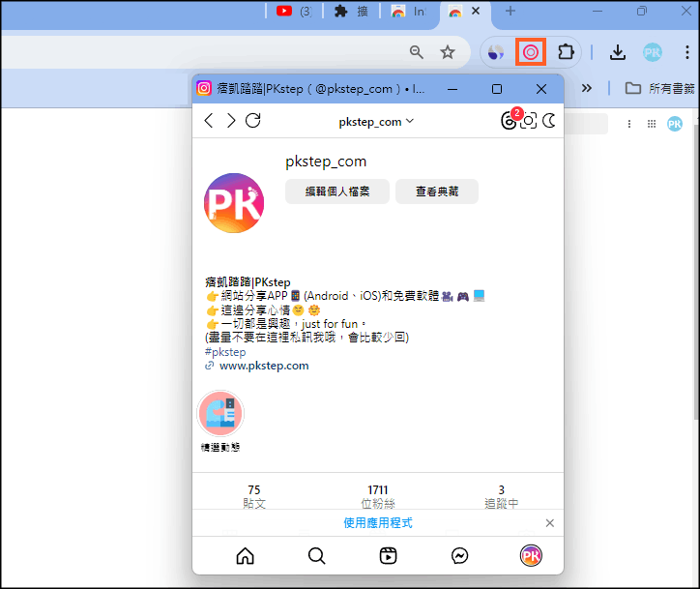Click the PK profile picture
Viewport: 700px width, 589px height.
tap(234, 203)
